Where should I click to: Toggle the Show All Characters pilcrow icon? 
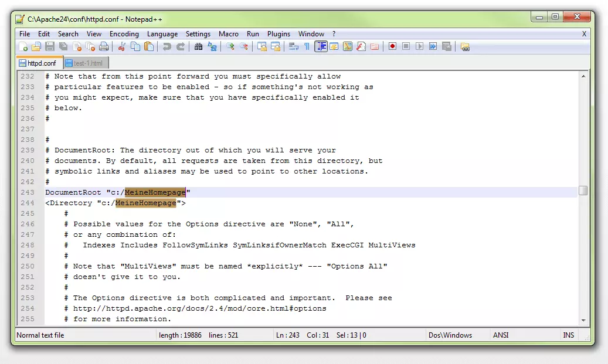(307, 46)
